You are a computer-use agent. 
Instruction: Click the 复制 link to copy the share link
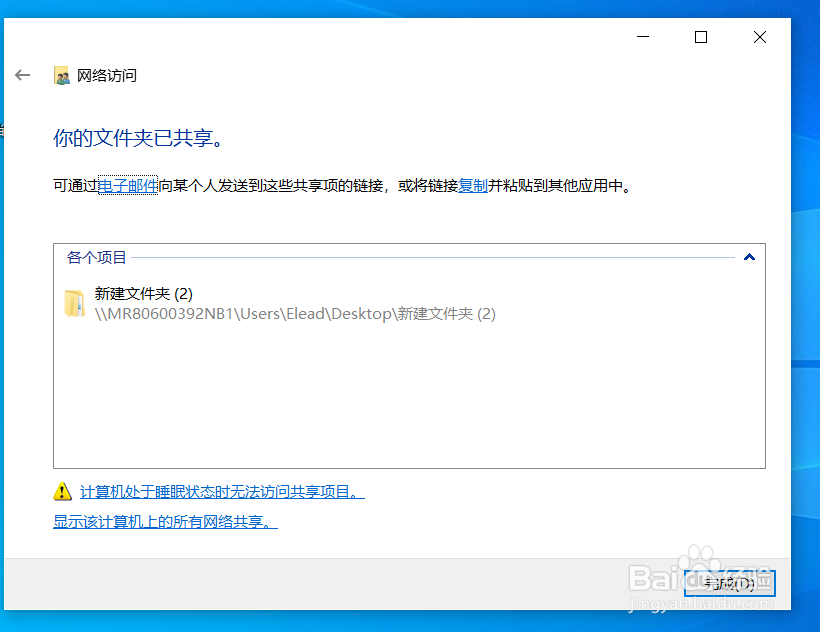(471, 185)
